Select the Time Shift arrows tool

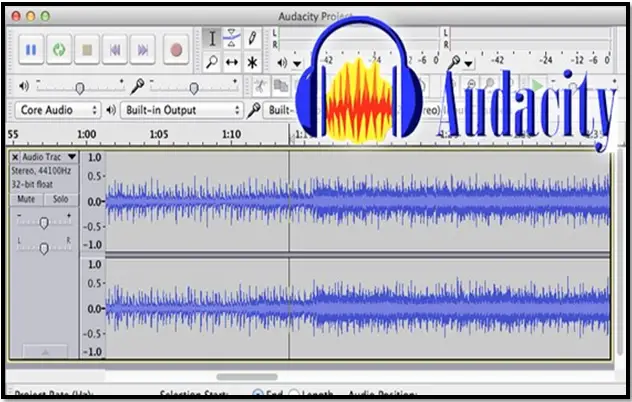232,61
